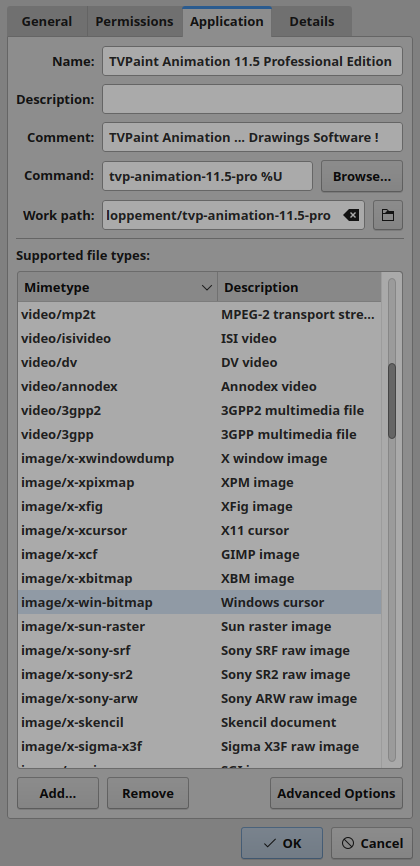The width and height of the screenshot is (420, 866).
Task: Select the image/x-xbitmap row
Action: coord(200,579)
